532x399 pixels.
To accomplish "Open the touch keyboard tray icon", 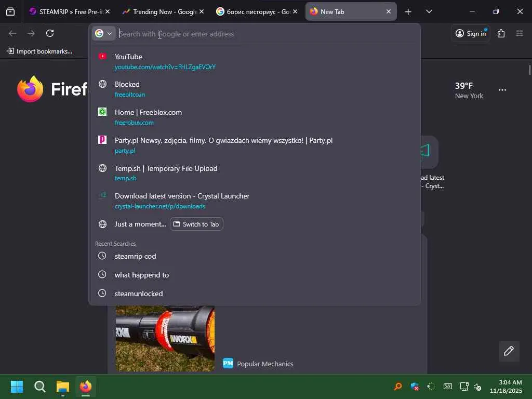I will 447,387.
